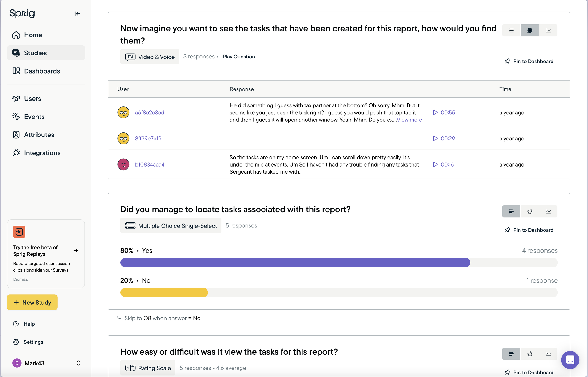The width and height of the screenshot is (588, 377).
Task: Create a New Study
Action: coord(32,302)
